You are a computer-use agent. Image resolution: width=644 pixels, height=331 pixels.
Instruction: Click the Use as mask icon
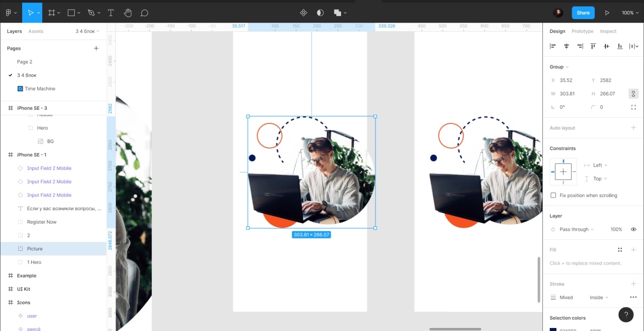[x=320, y=13]
